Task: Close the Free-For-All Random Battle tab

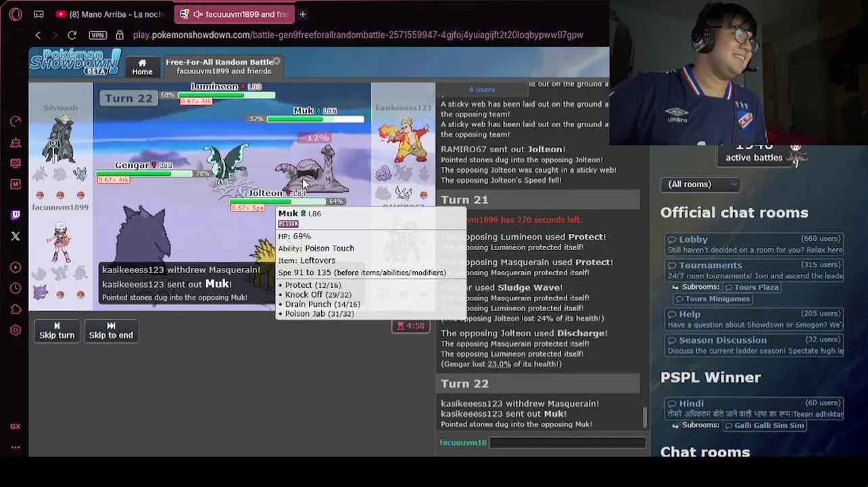Action: pyautogui.click(x=276, y=61)
